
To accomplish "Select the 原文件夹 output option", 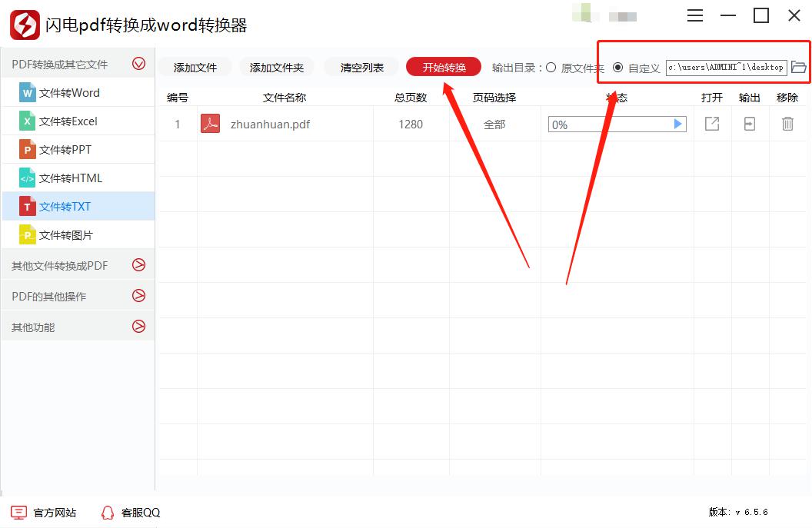I will [x=551, y=67].
